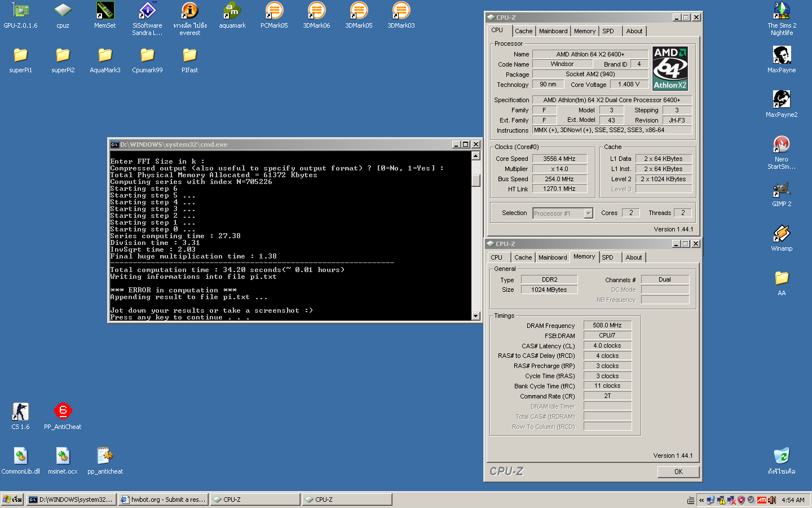Click the volume speaker tray icon
Screen dimensions: 812x508
771,500
